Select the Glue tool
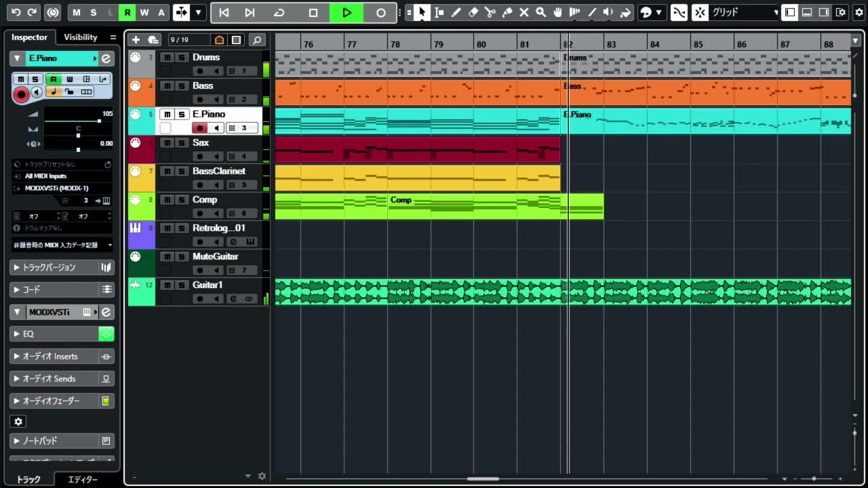Viewport: 868px width, 488px height. click(x=507, y=12)
